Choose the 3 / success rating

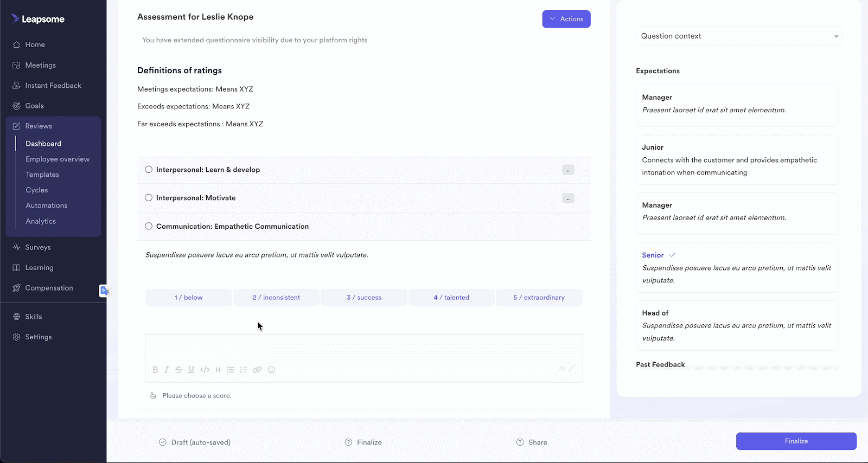[x=363, y=298]
